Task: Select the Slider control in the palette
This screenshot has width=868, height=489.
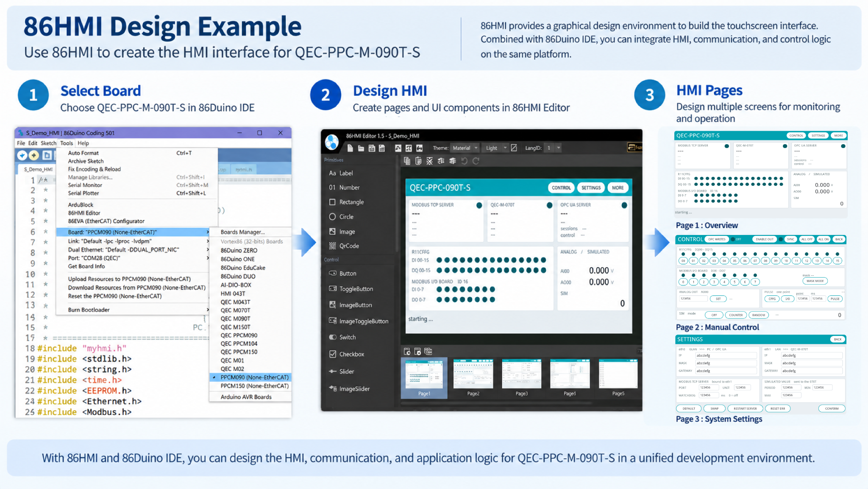Action: pos(342,372)
